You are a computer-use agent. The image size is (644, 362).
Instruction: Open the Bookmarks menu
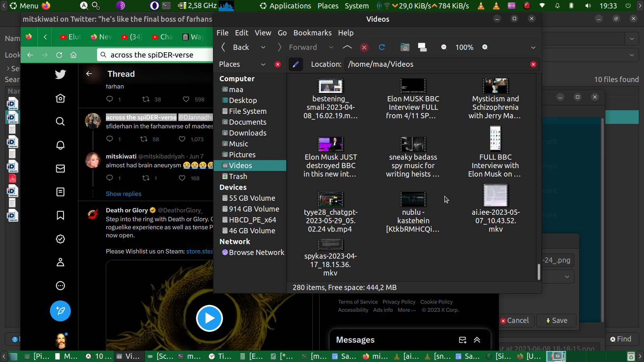[x=312, y=33]
